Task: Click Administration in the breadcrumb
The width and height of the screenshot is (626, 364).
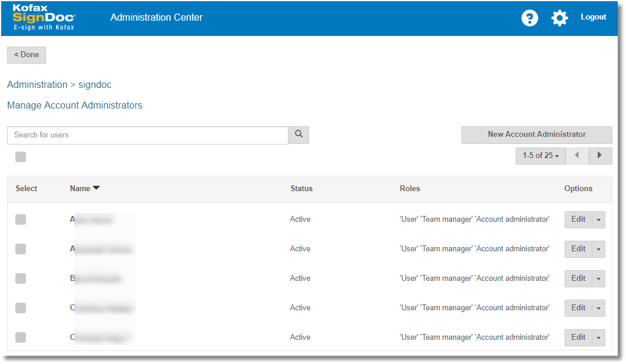Action: click(x=37, y=85)
